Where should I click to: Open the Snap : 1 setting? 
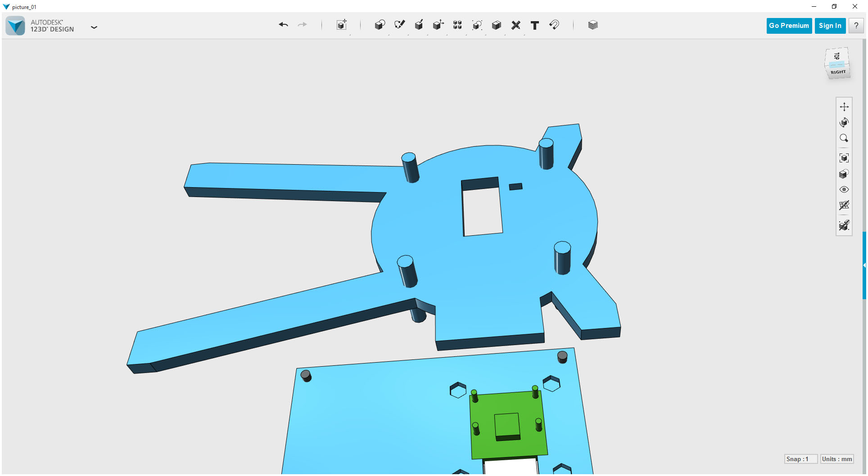(801, 459)
